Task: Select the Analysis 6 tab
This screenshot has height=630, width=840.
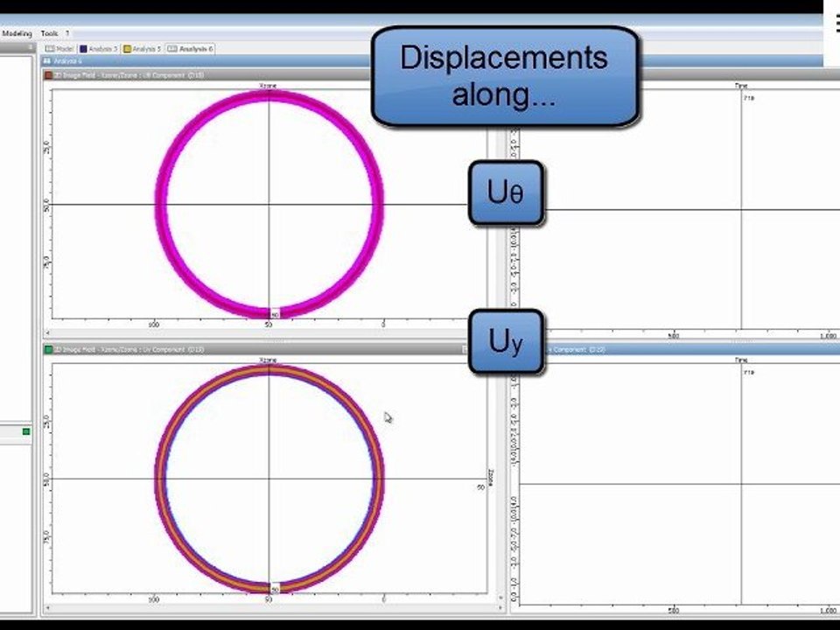Action: [190, 49]
